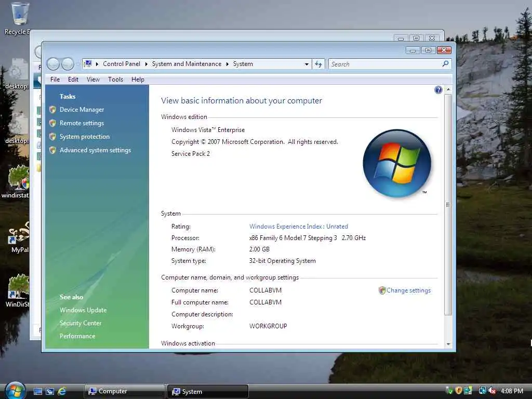Click the security shield tray icon
Screen dimensions: 532x399
pyautogui.click(x=459, y=391)
